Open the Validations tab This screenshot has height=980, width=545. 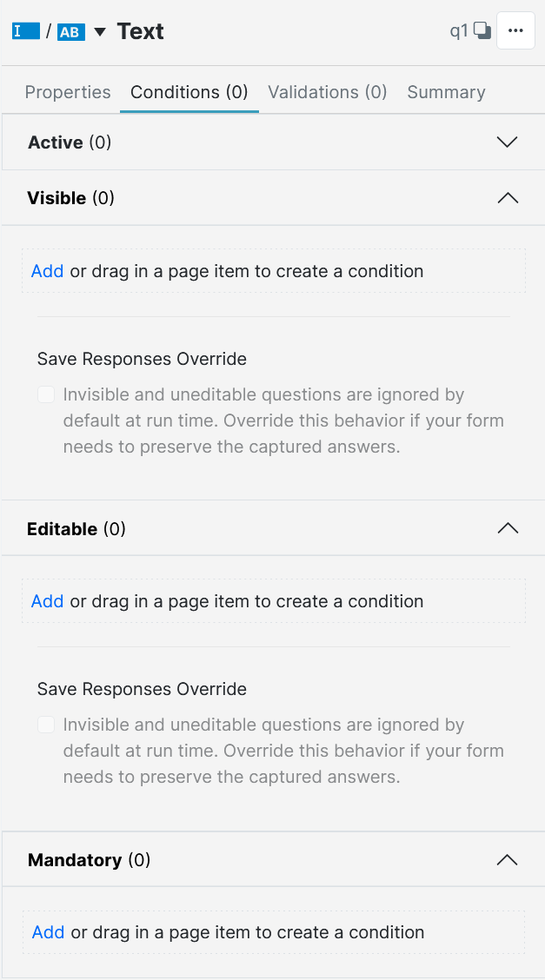pyautogui.click(x=327, y=91)
